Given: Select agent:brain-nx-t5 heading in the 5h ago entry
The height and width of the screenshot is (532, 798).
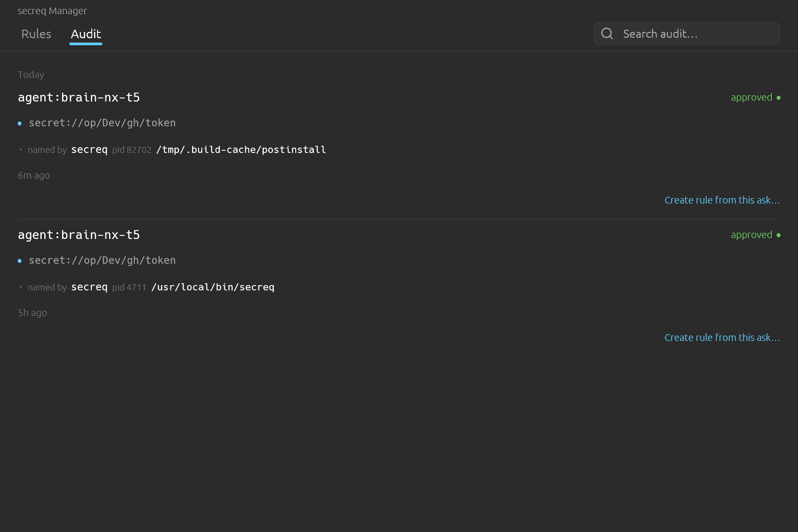Looking at the screenshot, I should 79,235.
